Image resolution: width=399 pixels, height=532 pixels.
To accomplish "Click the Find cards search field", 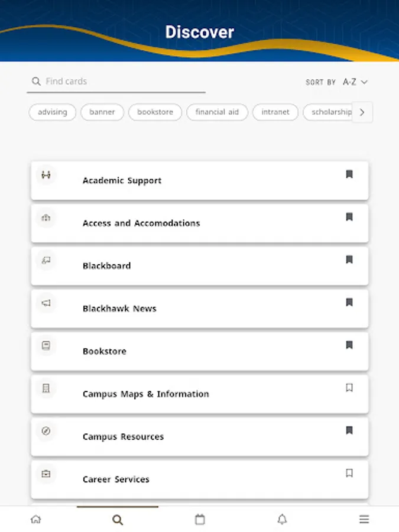I will click(x=116, y=82).
